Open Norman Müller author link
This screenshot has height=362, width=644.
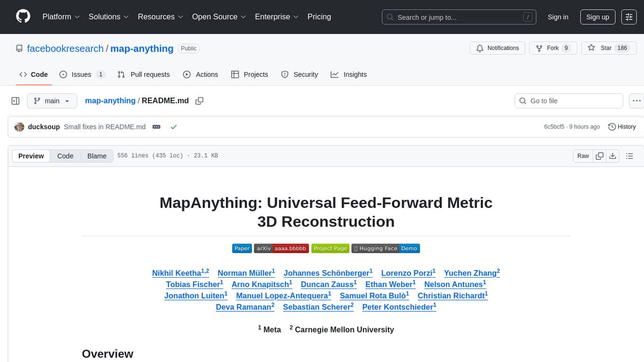(x=246, y=273)
